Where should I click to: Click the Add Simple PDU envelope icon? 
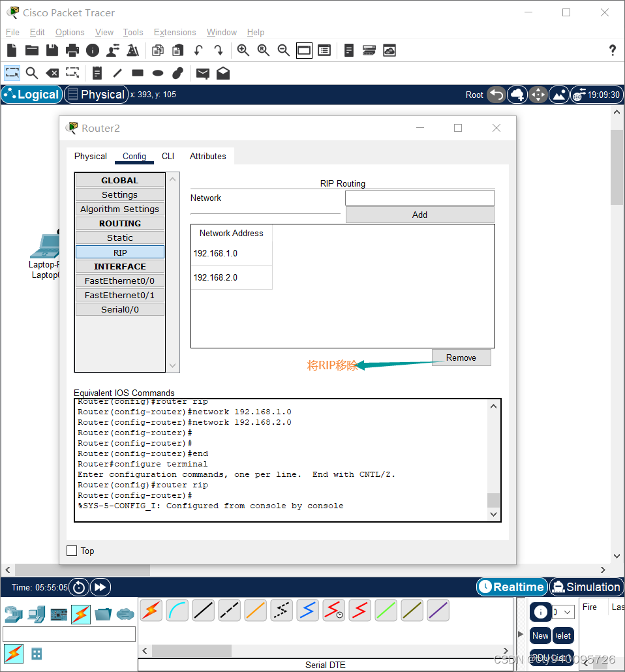203,74
